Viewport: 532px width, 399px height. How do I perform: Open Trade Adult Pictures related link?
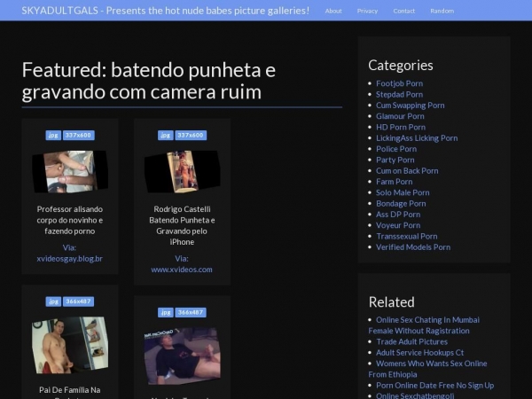click(x=411, y=341)
